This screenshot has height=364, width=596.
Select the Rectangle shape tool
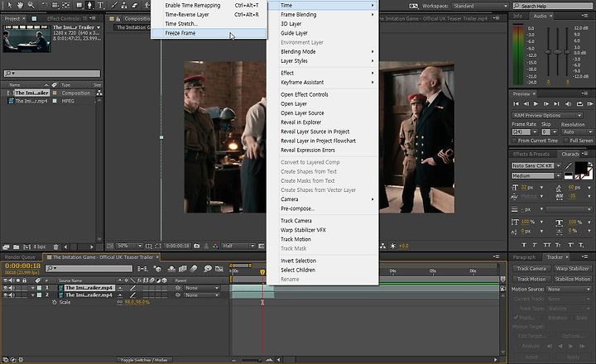(x=79, y=5)
